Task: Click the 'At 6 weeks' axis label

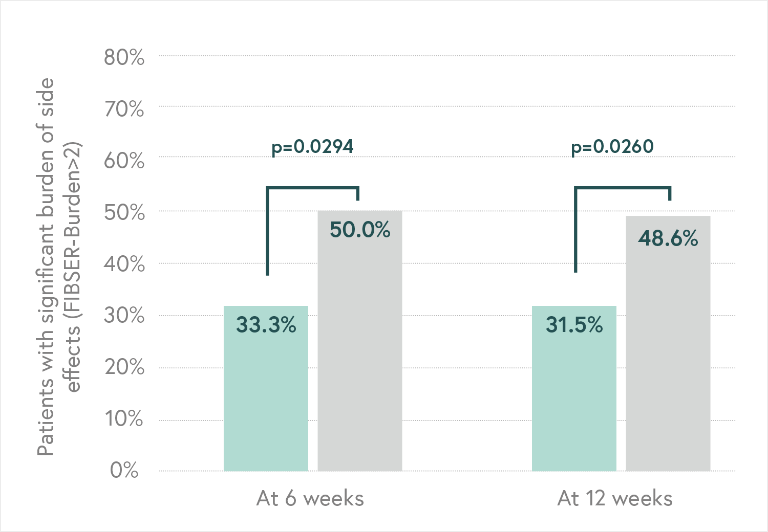Action: pyautogui.click(x=310, y=498)
